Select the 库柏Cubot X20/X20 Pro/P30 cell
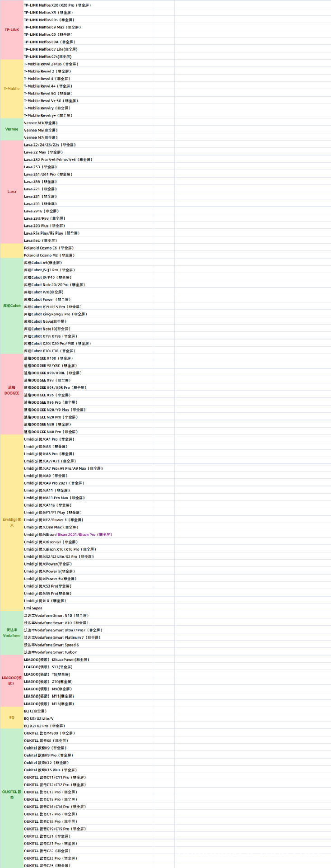This screenshot has width=331, height=868. point(88,344)
